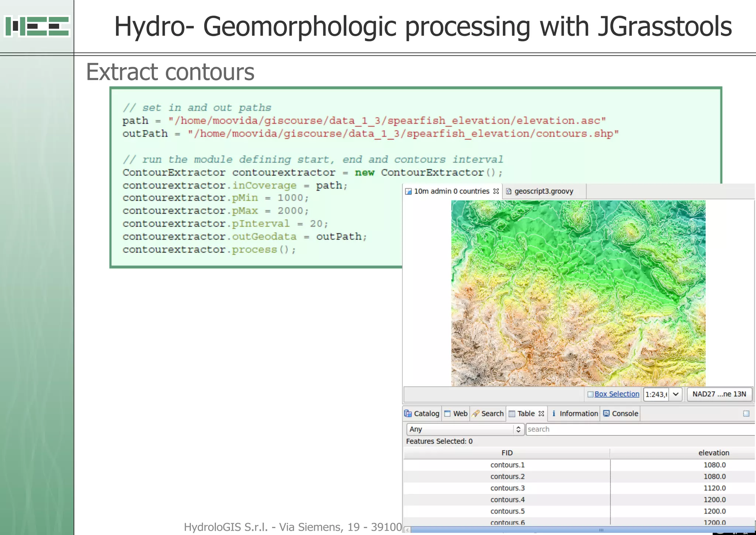Click the Table tab grid icon
The width and height of the screenshot is (756, 535).
tap(512, 414)
